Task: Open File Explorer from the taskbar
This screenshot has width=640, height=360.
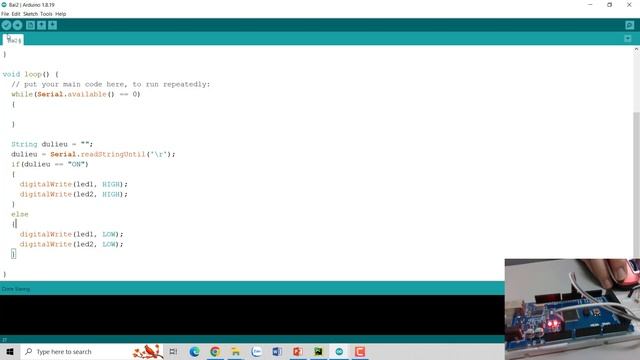Action: (x=236, y=351)
